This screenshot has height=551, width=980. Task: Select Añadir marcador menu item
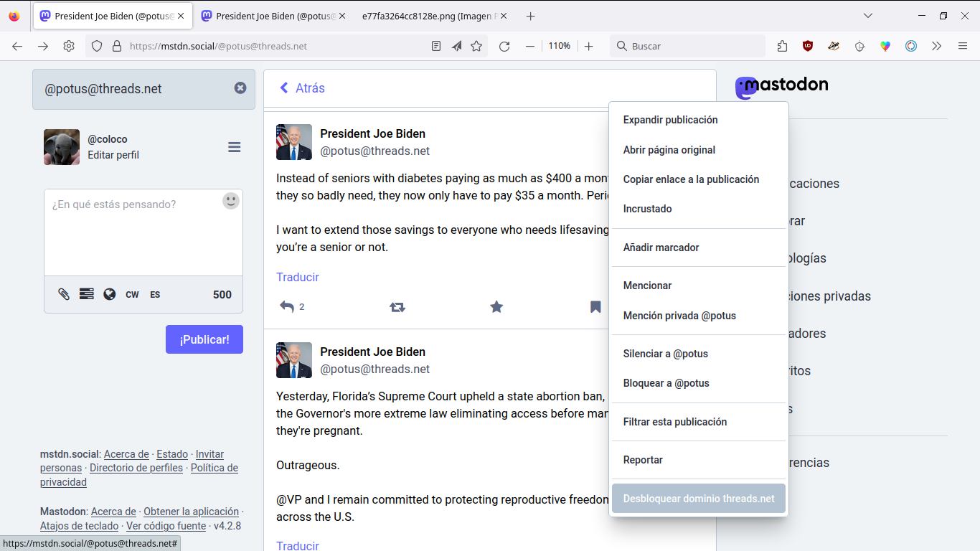tap(699, 248)
